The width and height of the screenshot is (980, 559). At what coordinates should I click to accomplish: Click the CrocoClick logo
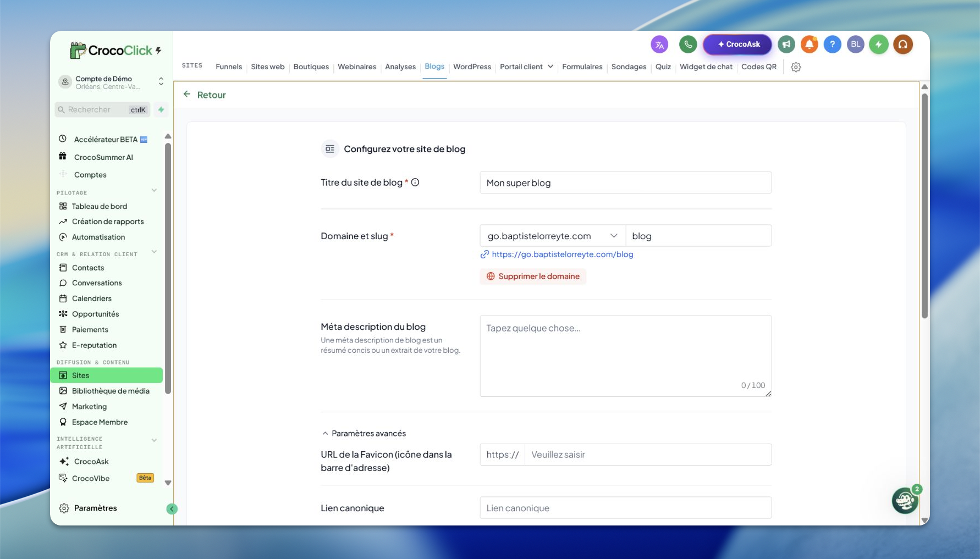tap(115, 51)
